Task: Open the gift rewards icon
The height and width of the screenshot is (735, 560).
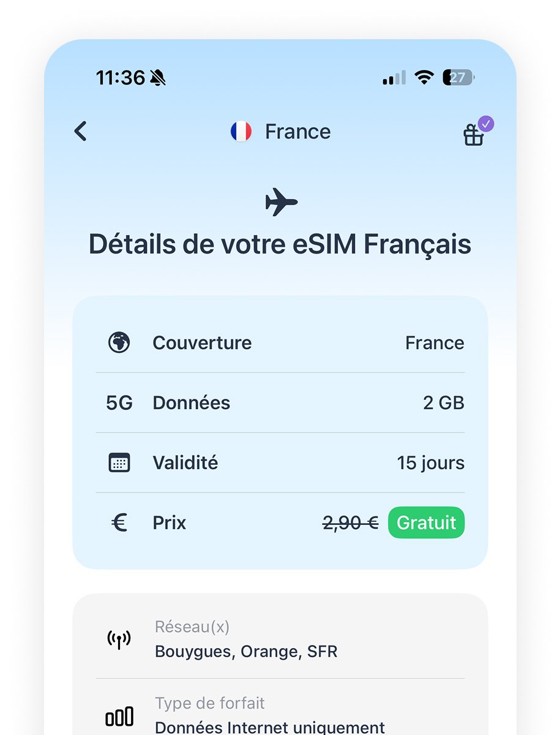Action: coord(473,135)
